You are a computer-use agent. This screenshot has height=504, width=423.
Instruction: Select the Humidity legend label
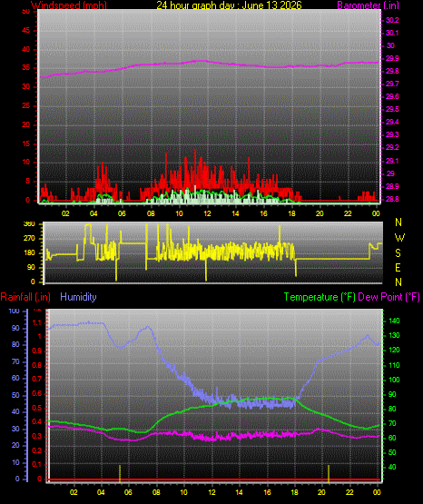pyautogui.click(x=78, y=297)
